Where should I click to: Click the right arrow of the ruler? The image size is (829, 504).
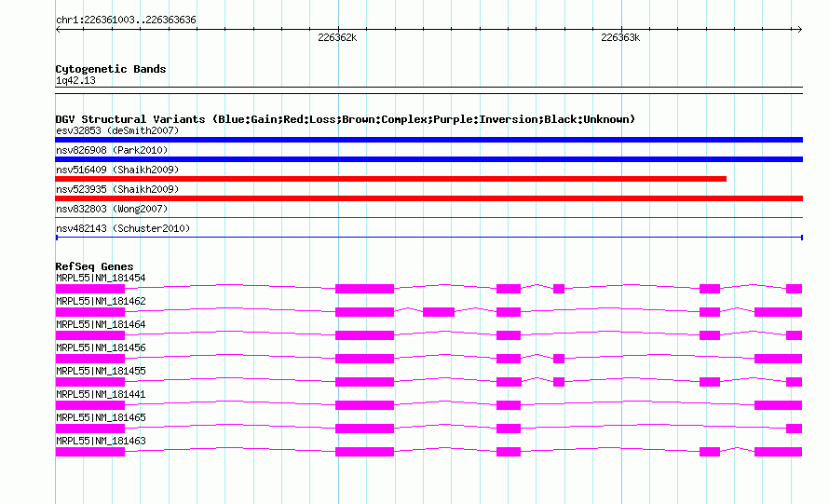click(x=799, y=30)
